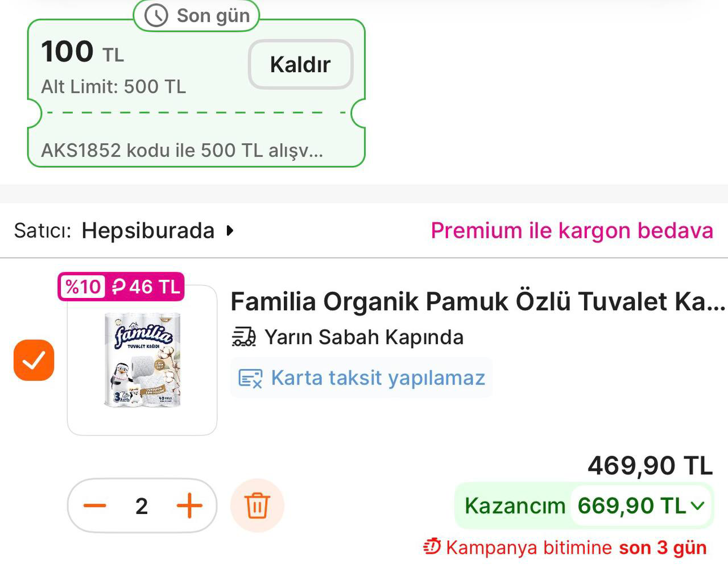Image resolution: width=728 pixels, height=580 pixels.
Task: Uncheck the orange product selection checkbox
Action: (34, 361)
